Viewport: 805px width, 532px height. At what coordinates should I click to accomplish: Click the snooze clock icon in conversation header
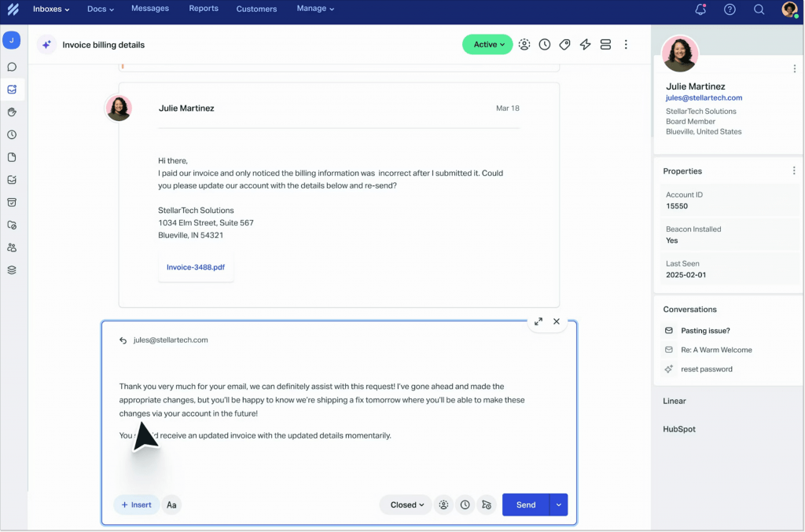point(545,45)
